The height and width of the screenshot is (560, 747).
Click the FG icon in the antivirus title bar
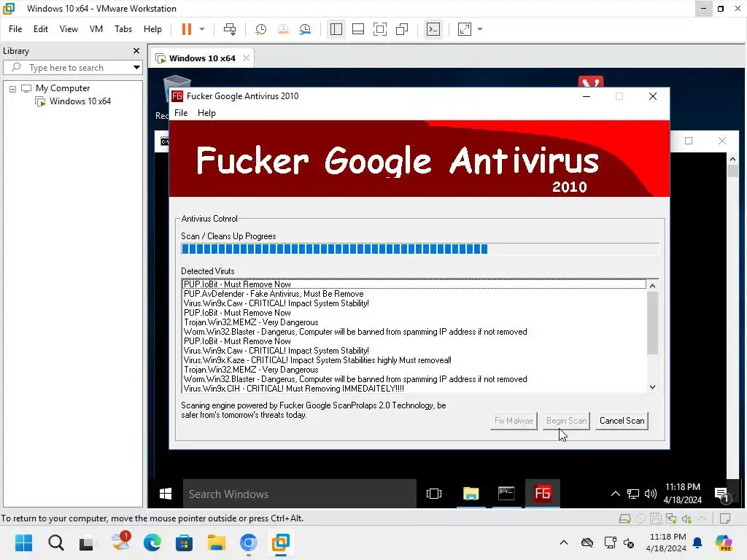(177, 96)
